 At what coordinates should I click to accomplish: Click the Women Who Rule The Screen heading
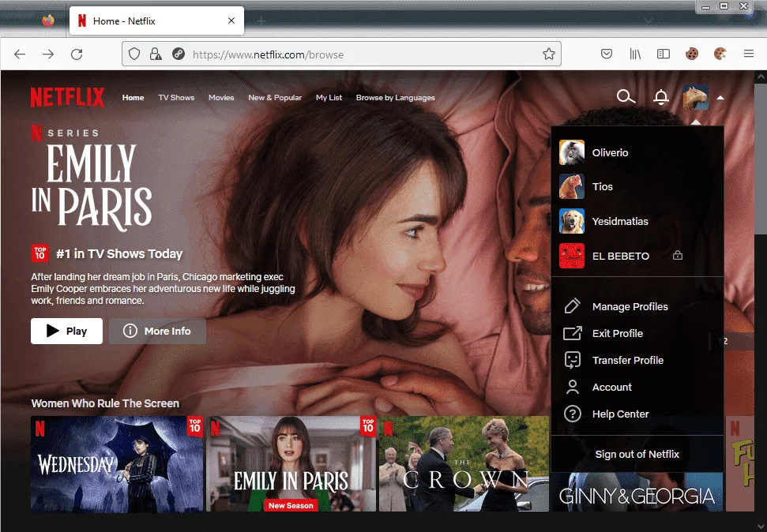(105, 403)
